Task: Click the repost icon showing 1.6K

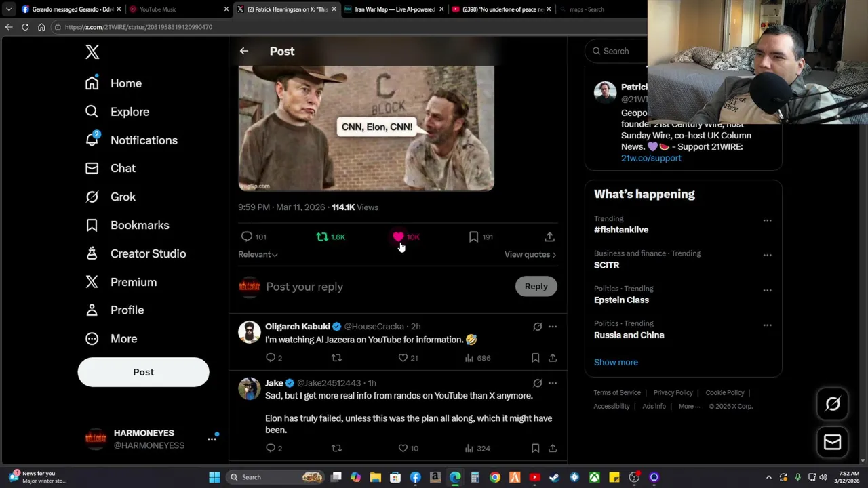Action: click(x=322, y=237)
